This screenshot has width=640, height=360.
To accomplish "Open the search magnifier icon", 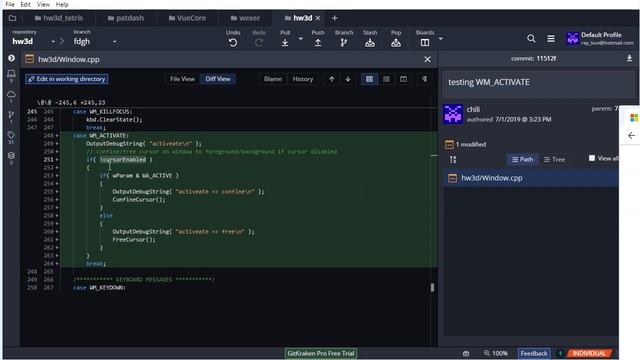I will pyautogui.click(x=531, y=38).
